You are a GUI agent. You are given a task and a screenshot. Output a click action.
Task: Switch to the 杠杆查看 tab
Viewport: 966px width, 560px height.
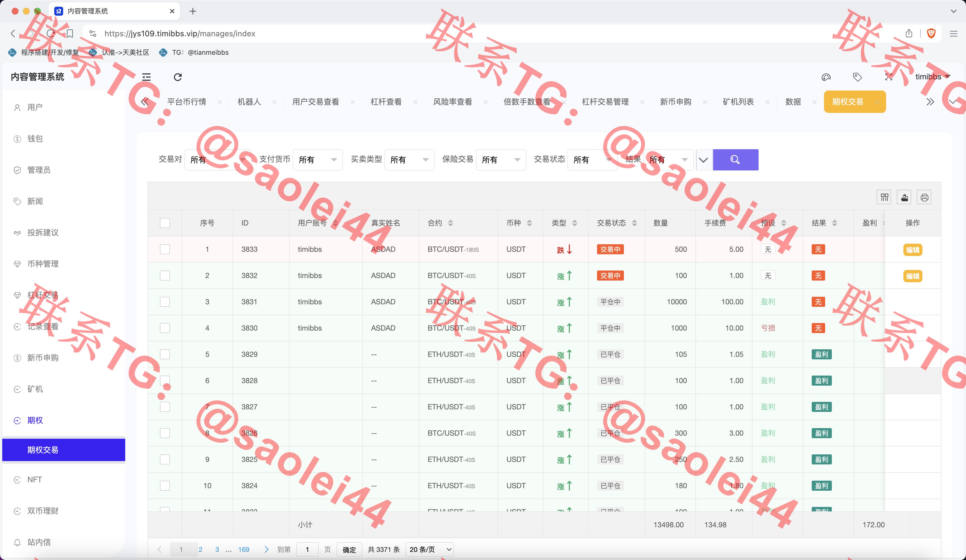pos(386,101)
